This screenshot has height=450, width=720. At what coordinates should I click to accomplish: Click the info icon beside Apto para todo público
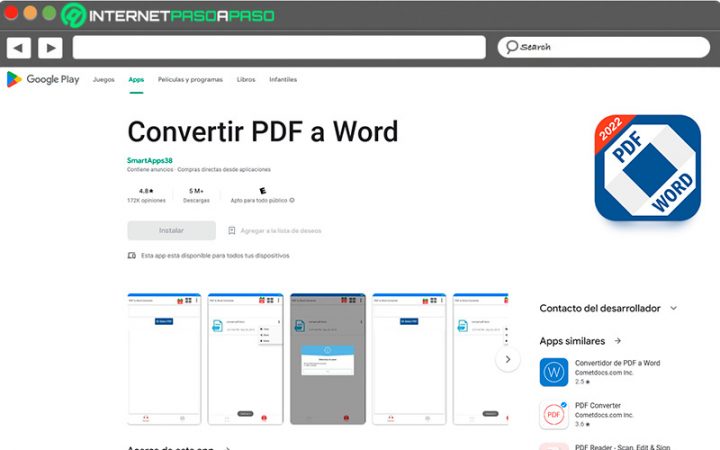292,200
